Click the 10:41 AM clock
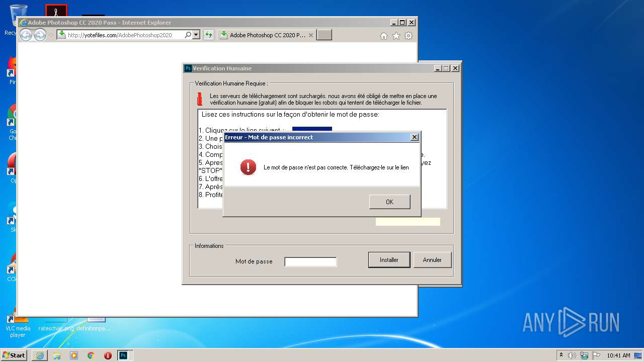The width and height of the screenshot is (644, 362). [618, 355]
